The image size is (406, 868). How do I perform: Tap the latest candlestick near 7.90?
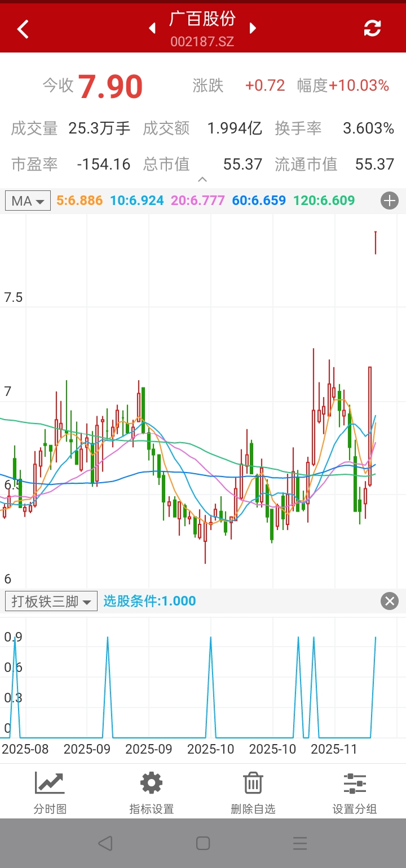(x=376, y=242)
